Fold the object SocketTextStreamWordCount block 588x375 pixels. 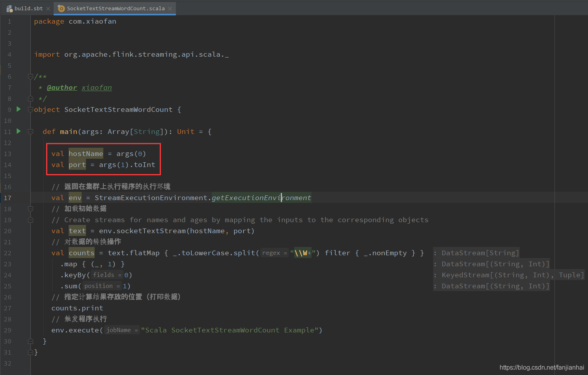pyautogui.click(x=30, y=110)
